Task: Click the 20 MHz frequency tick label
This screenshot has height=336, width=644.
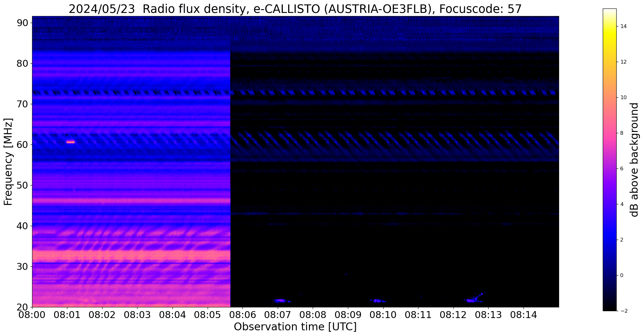Action: click(22, 307)
